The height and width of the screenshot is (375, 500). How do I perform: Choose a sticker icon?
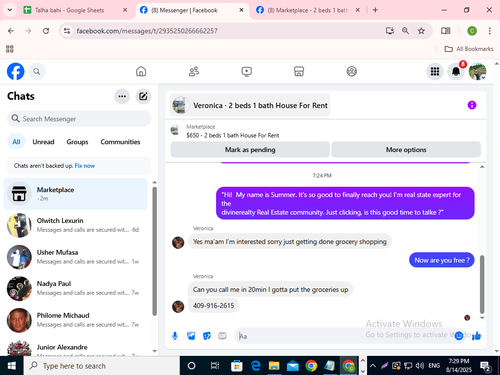[x=207, y=336]
